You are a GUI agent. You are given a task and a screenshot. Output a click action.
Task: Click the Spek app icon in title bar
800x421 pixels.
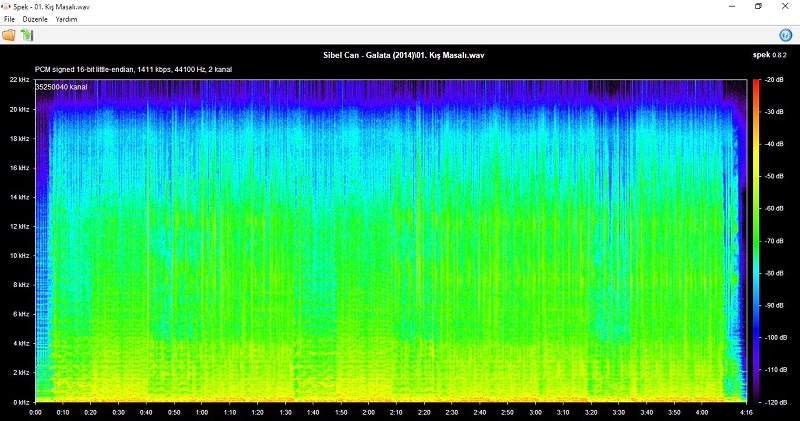coord(6,7)
